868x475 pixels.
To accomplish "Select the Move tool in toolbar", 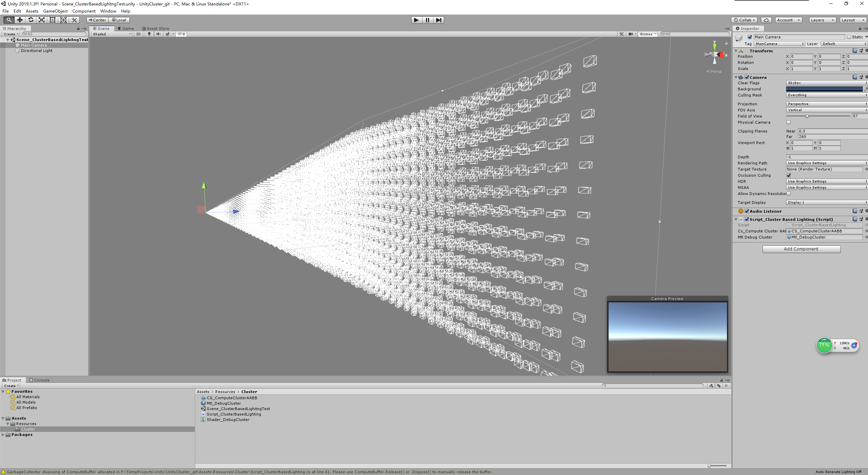I will 20,20.
